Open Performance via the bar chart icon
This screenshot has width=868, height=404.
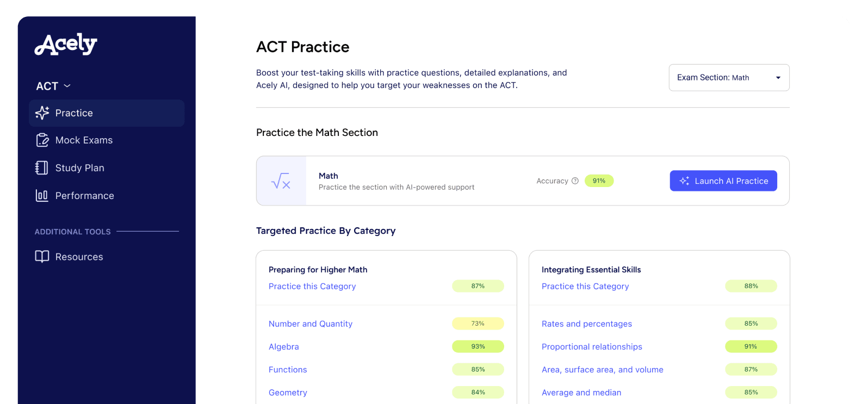42,195
